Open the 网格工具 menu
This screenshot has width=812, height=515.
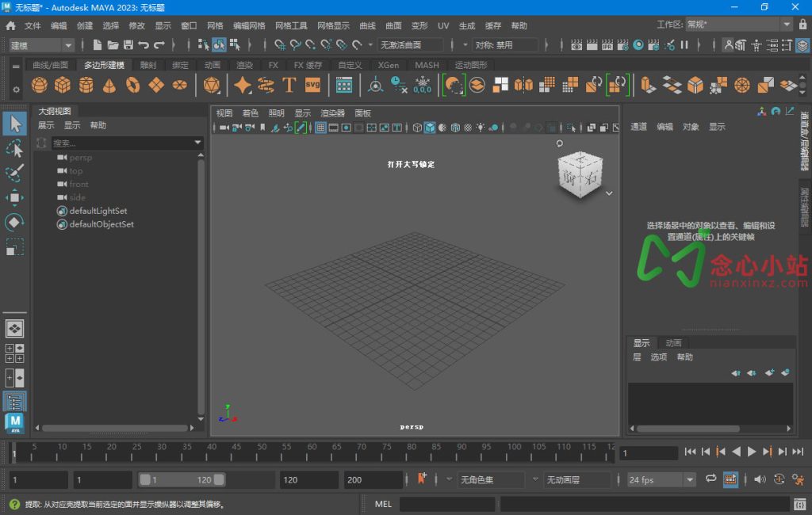pos(291,25)
